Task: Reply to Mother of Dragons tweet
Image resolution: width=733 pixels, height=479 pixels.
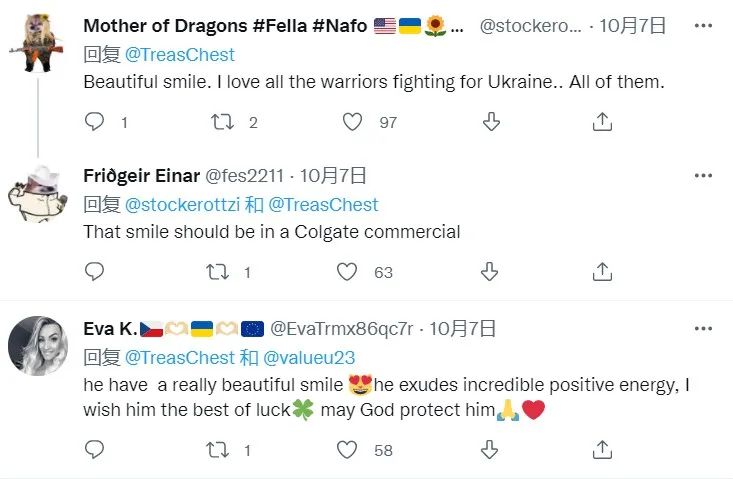Action: click(95, 122)
